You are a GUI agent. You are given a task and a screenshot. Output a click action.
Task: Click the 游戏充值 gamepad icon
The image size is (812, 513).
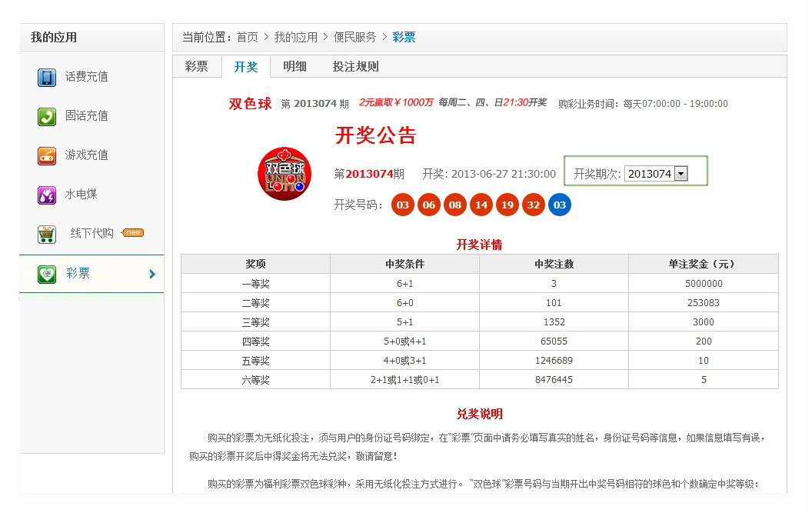47,155
